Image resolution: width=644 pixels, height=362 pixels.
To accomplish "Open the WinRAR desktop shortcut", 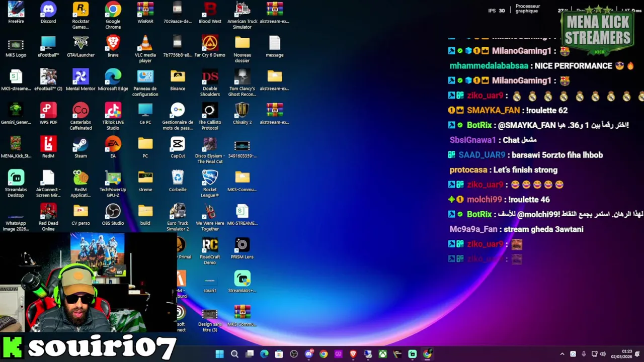I will pos(145,13).
